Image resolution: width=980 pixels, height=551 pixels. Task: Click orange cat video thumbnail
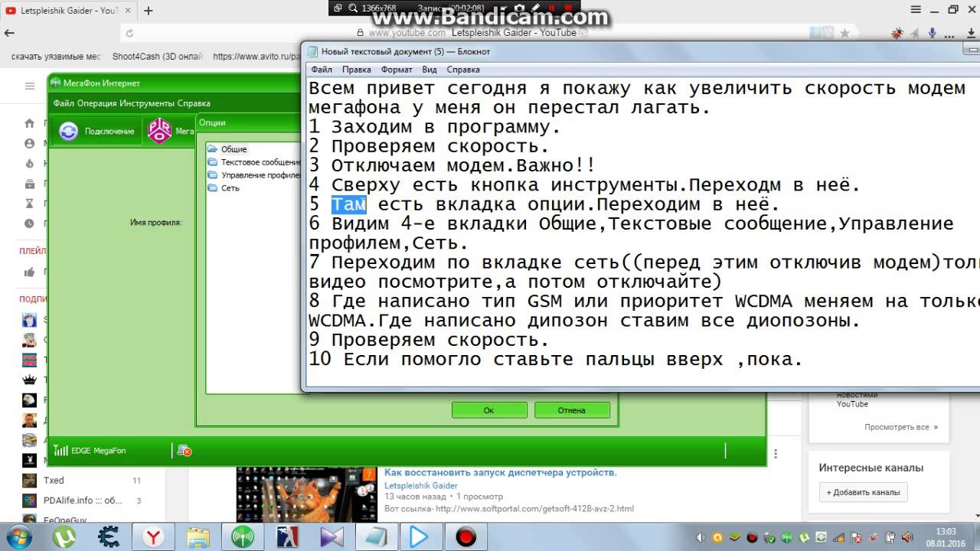click(x=307, y=494)
